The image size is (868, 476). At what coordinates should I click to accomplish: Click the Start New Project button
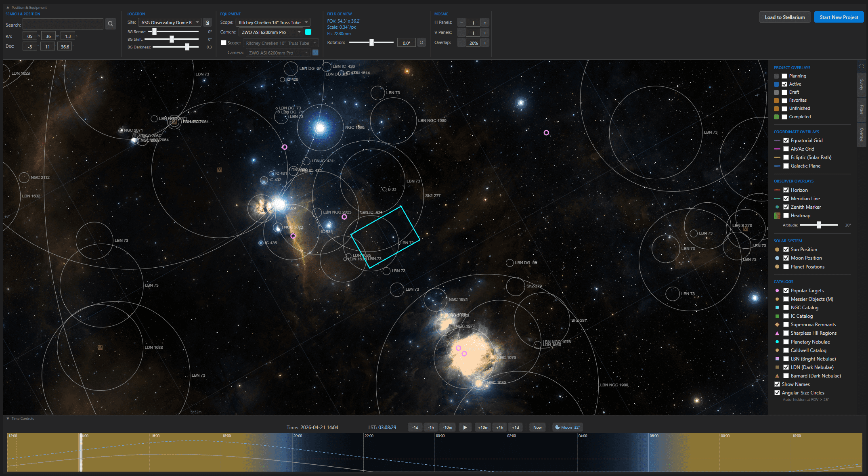pos(839,17)
